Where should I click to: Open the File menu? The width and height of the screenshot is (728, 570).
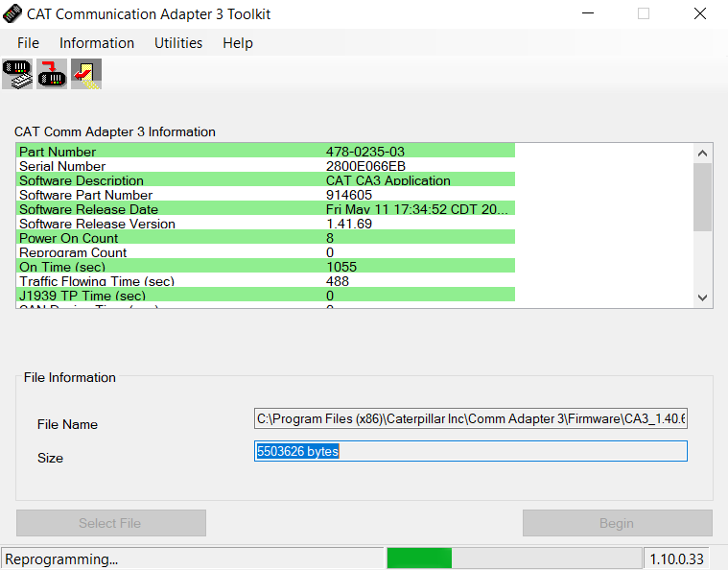[x=28, y=43]
